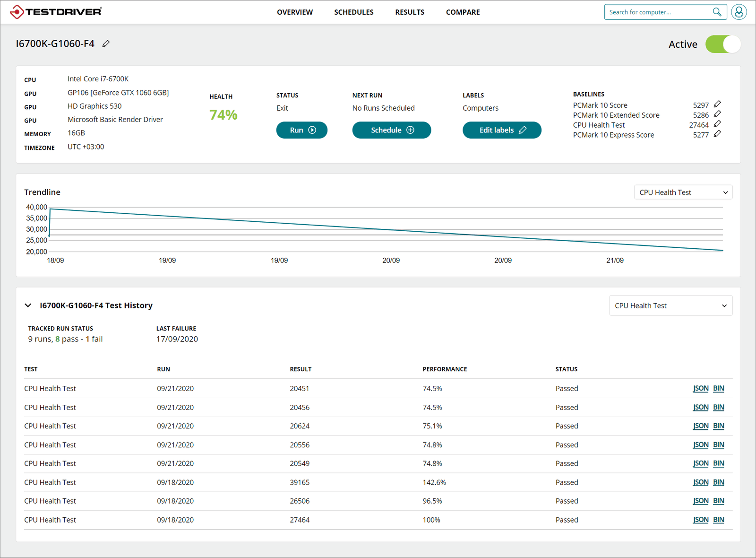Image resolution: width=756 pixels, height=558 pixels.
Task: Click the search magnifier icon
Action: pos(717,12)
